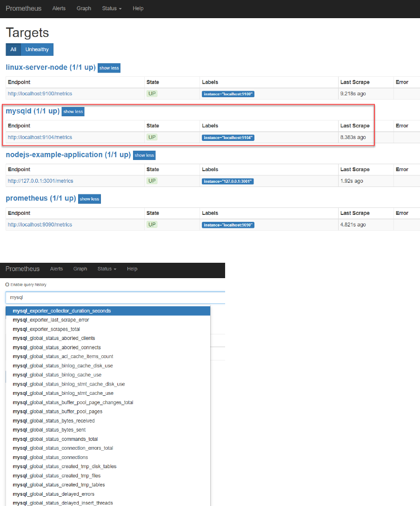The height and width of the screenshot is (506, 420).
Task: Click the instance="127.0.0.1:3001" label badge
Action: [x=227, y=181]
